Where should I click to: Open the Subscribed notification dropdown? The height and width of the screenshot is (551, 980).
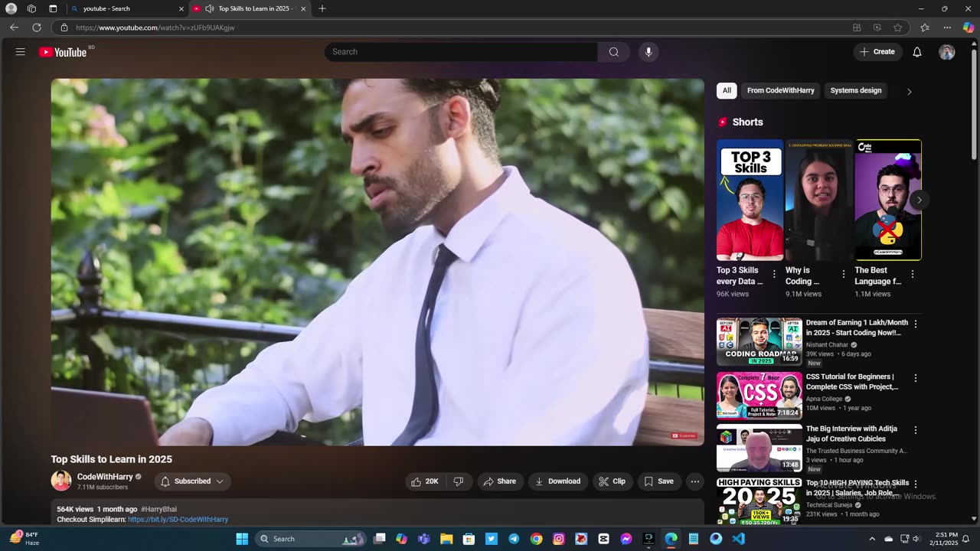click(192, 481)
